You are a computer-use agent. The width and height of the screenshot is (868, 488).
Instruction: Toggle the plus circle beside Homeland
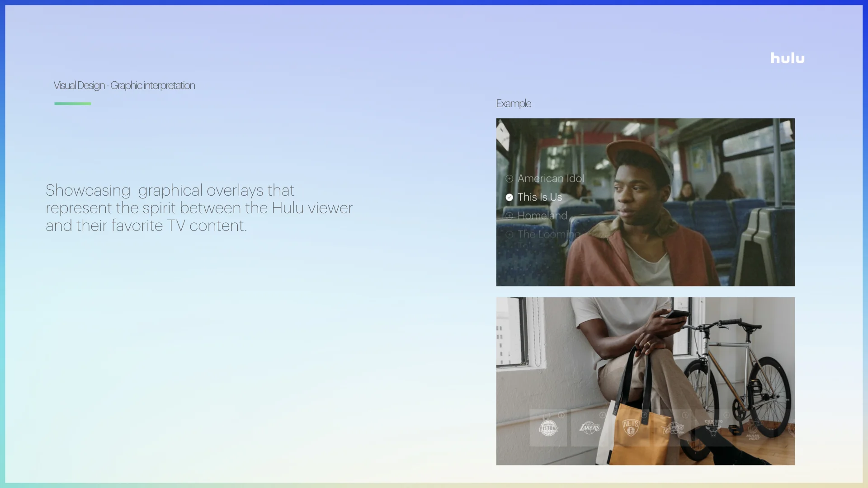(x=509, y=216)
